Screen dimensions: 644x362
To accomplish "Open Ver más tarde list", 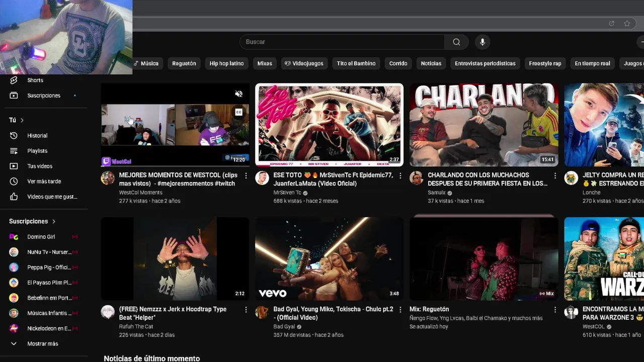I will 44,182.
